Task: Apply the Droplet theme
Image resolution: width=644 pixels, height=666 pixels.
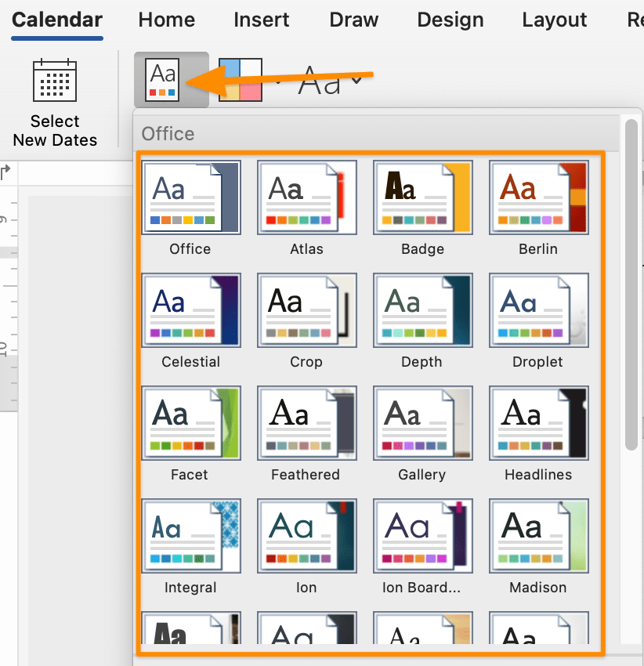Action: point(539,310)
